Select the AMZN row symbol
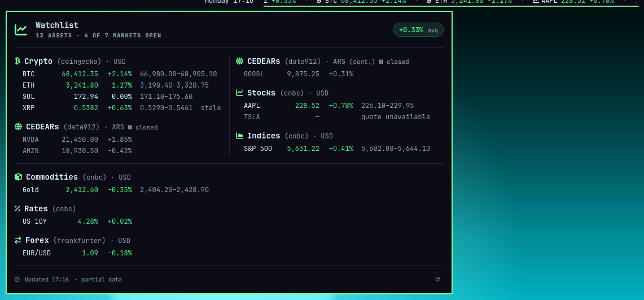Image resolution: width=644 pixels, height=300 pixels. click(x=31, y=151)
